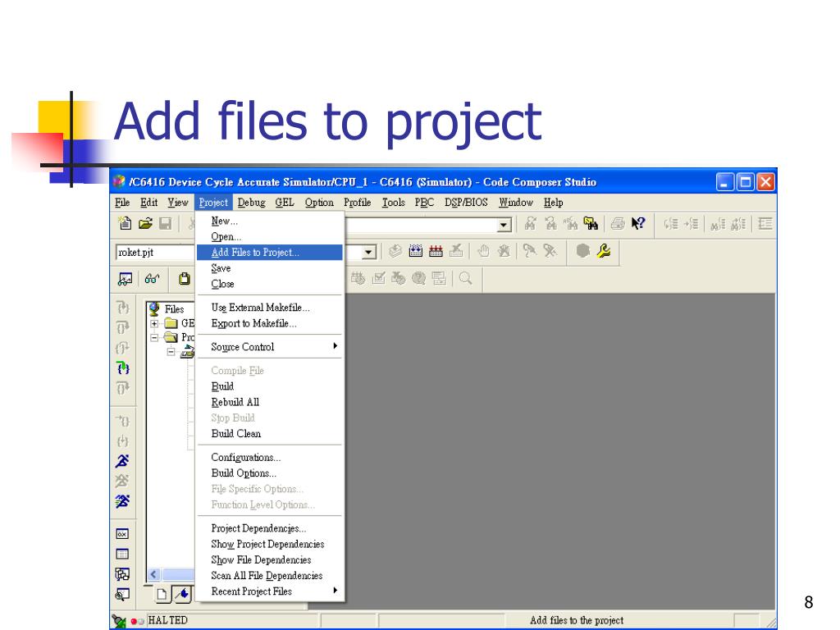
Task: Select Export to Makefile... entry
Action: click(269, 323)
